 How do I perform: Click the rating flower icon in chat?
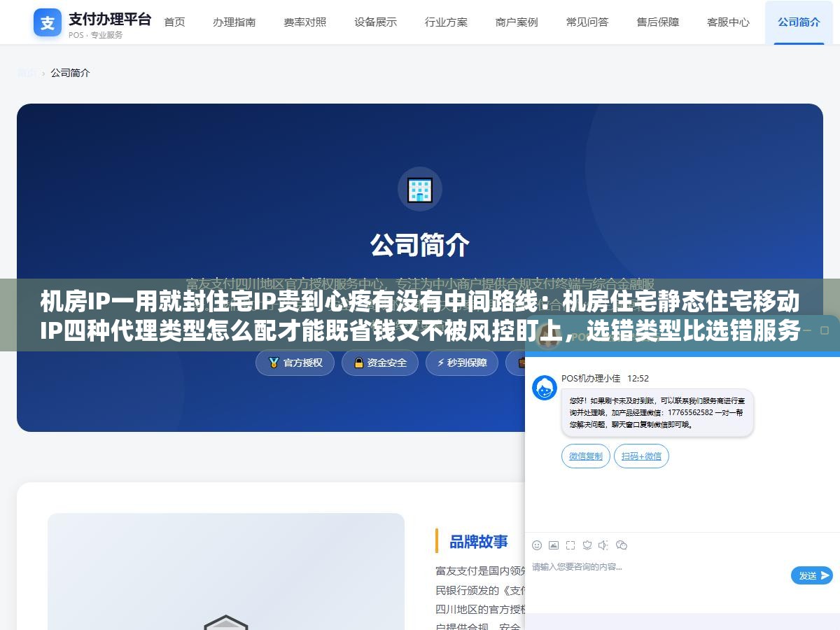pyautogui.click(x=587, y=545)
